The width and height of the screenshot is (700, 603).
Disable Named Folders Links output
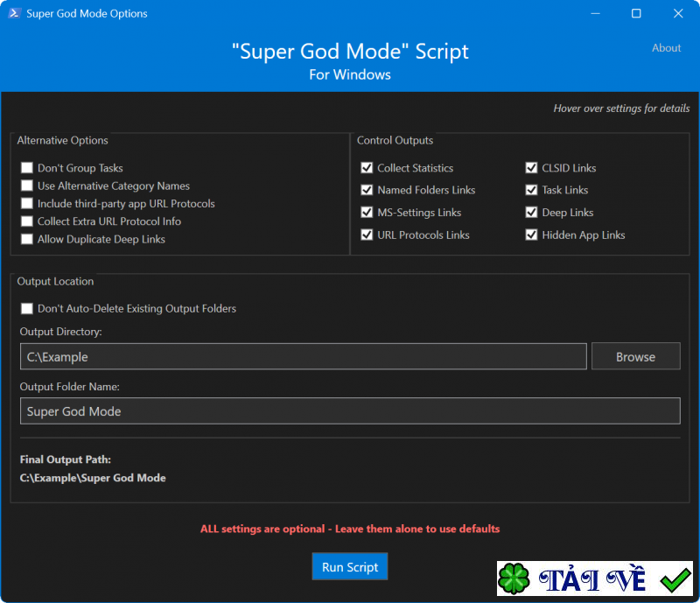[x=367, y=190]
